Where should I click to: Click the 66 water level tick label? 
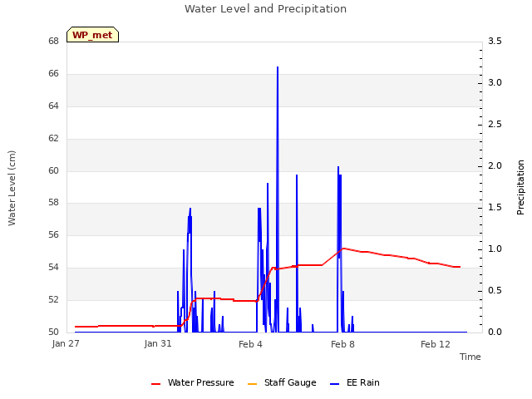[x=53, y=74]
